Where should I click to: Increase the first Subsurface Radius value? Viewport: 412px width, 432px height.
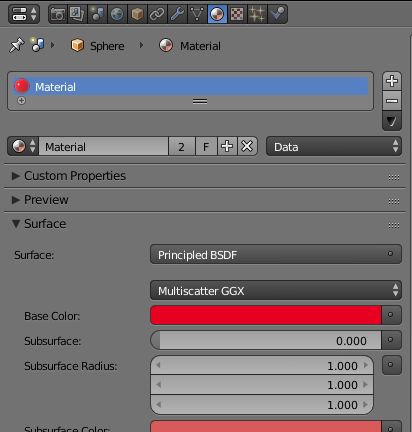pos(366,365)
